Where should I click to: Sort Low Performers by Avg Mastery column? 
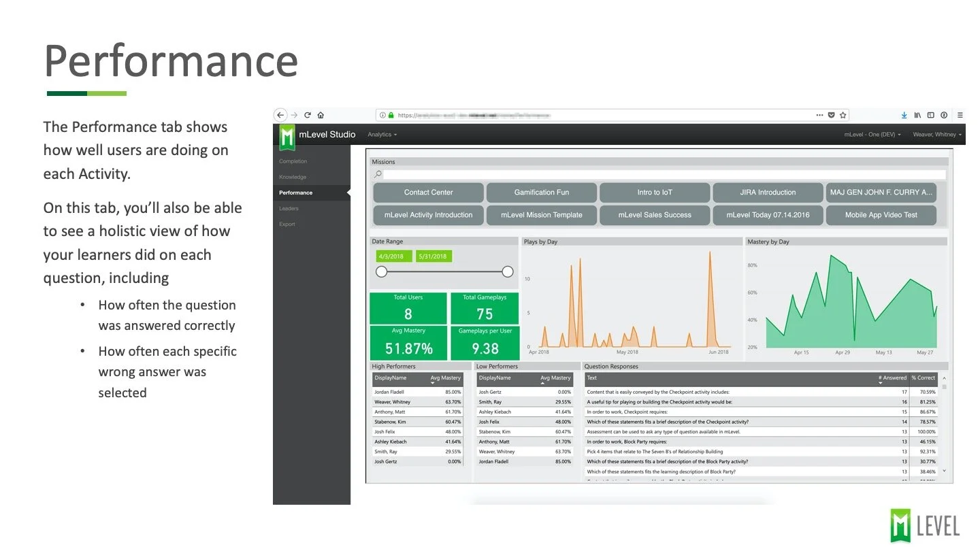pos(555,378)
